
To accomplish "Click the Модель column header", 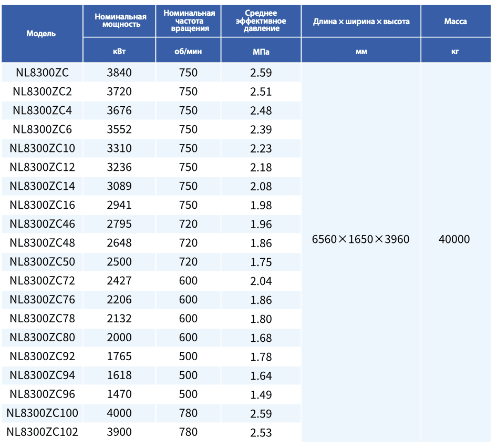I will pos(41,33).
